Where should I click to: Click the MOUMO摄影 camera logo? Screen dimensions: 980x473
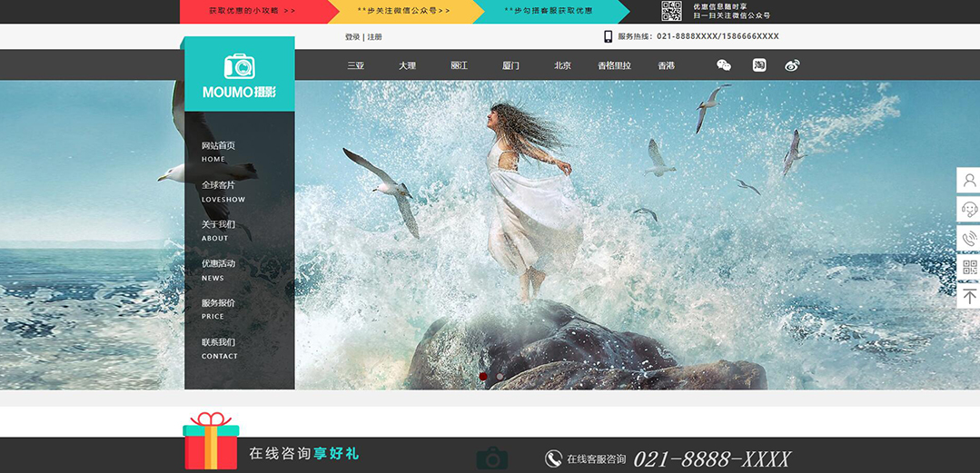tap(240, 74)
